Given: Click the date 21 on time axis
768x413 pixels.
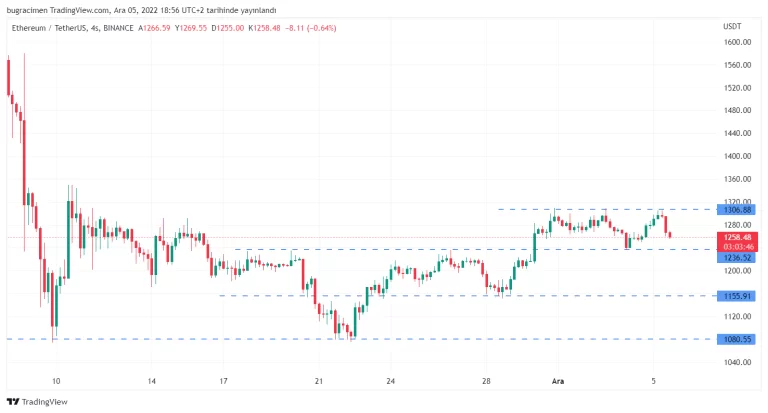Looking at the screenshot, I should [319, 381].
